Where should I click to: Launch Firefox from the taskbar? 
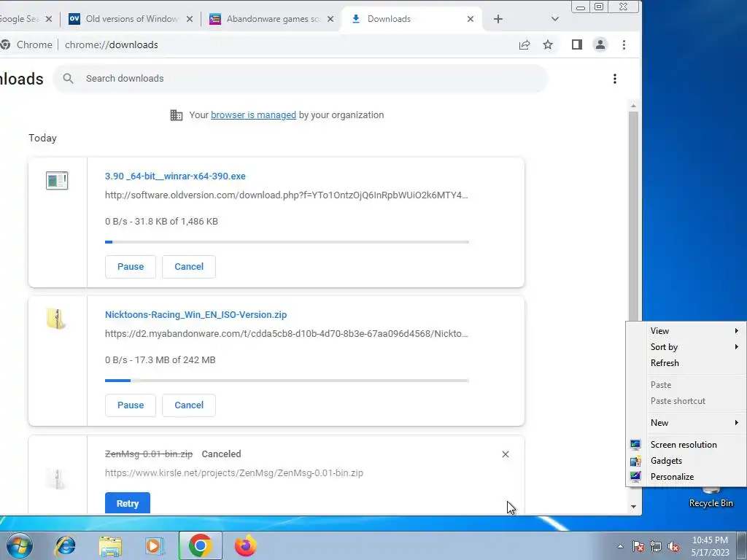click(x=245, y=545)
